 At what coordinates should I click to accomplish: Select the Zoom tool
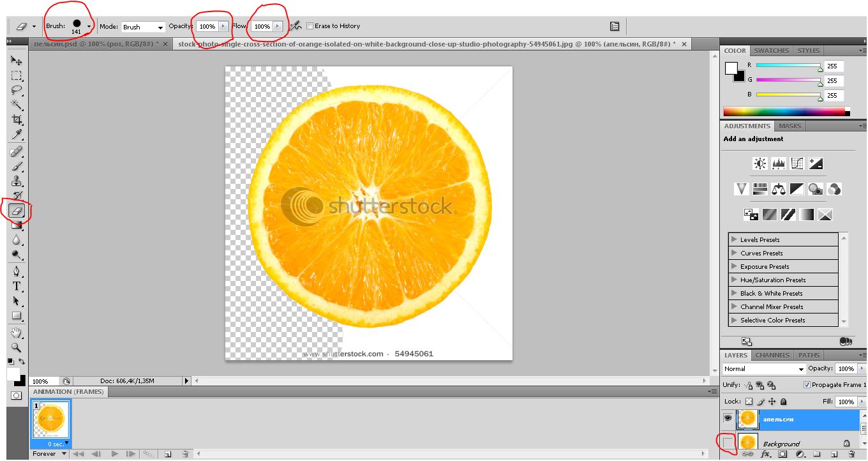[17, 348]
